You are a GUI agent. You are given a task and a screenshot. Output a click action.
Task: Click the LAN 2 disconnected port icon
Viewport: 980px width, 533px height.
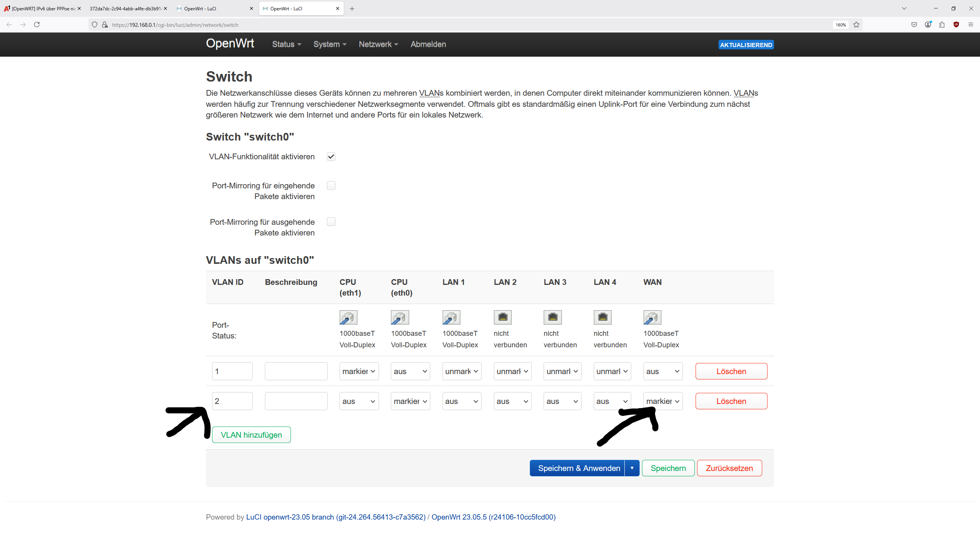[x=503, y=317]
